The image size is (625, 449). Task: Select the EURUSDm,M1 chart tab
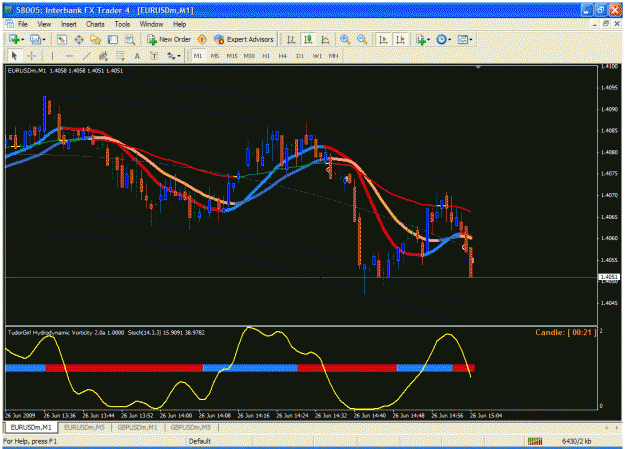pyautogui.click(x=31, y=427)
